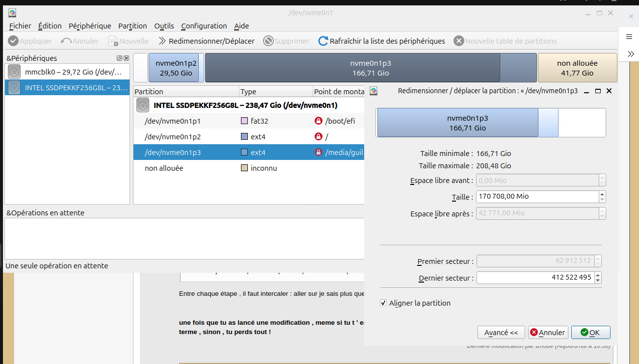Click into the Taille input field

pos(537,197)
